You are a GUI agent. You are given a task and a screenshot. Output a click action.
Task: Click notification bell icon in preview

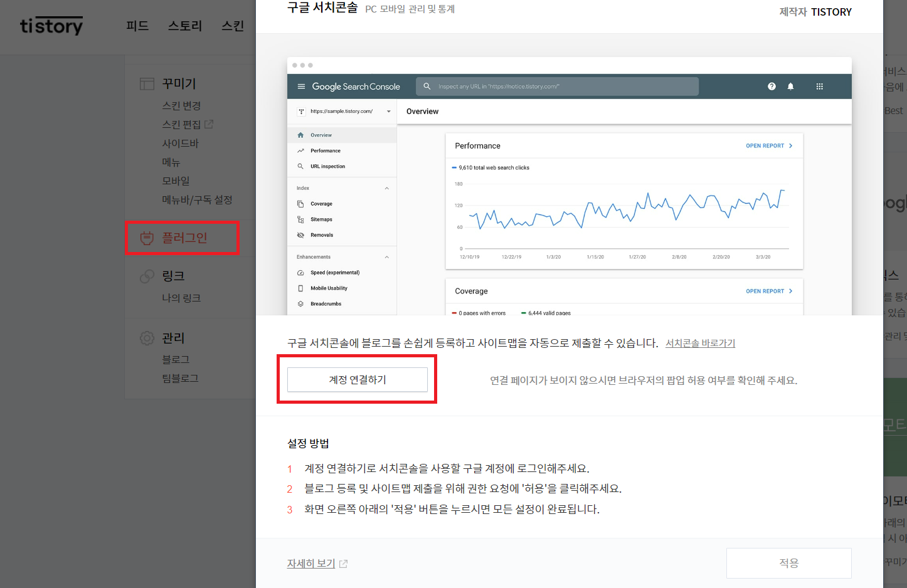(x=790, y=87)
